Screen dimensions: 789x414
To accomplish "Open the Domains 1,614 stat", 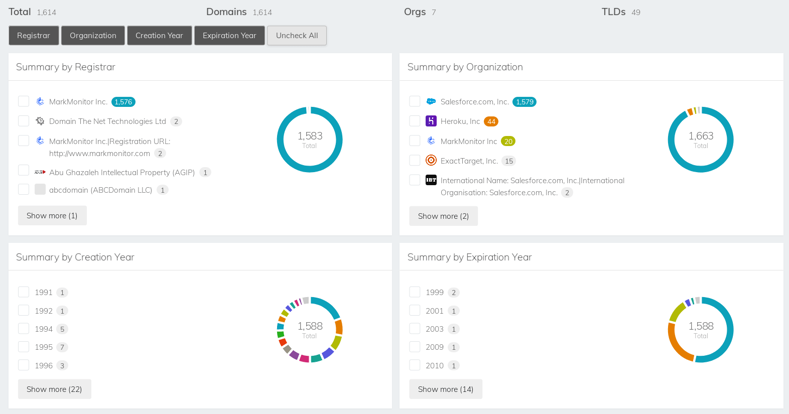I will pos(239,12).
